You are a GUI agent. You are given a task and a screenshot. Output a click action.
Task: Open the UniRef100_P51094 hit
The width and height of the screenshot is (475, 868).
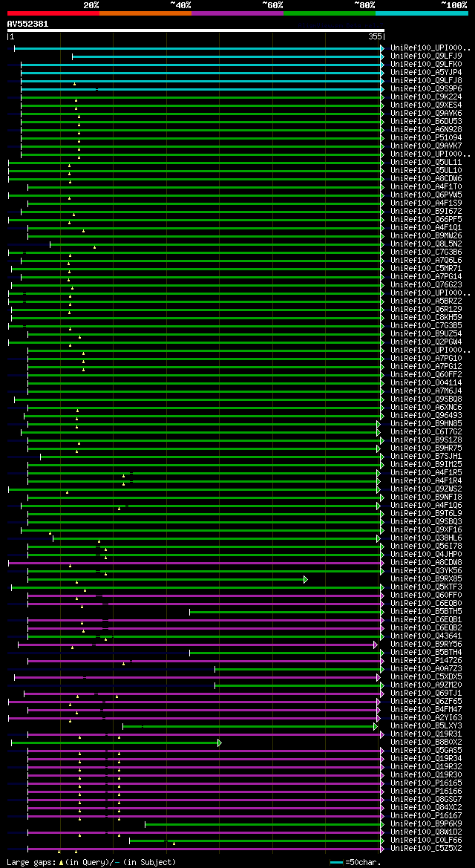click(x=426, y=138)
